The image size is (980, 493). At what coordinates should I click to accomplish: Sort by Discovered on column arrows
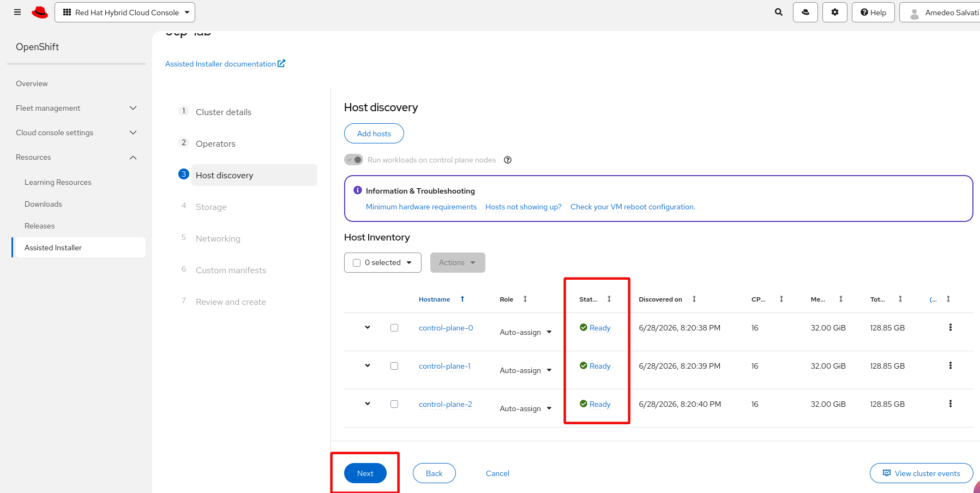click(694, 299)
